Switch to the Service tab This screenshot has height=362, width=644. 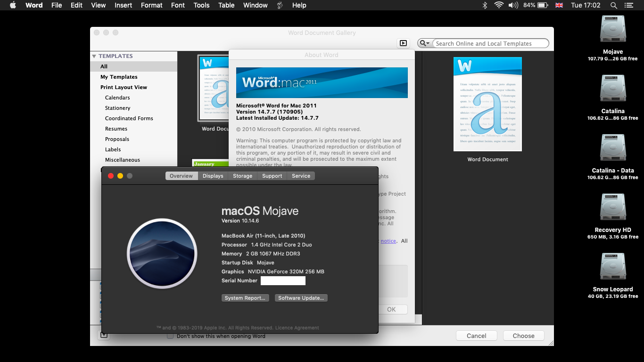(301, 176)
